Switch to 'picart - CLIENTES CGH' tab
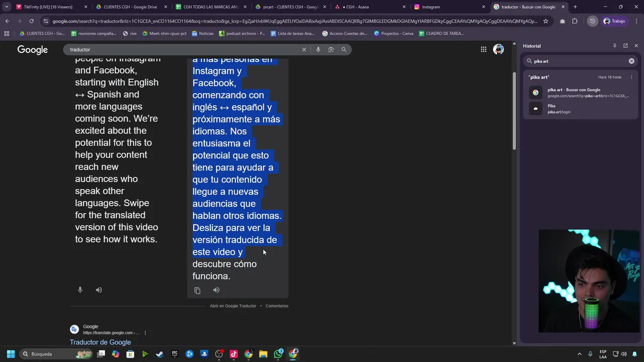Screen dimensions: 644x362 290,7
